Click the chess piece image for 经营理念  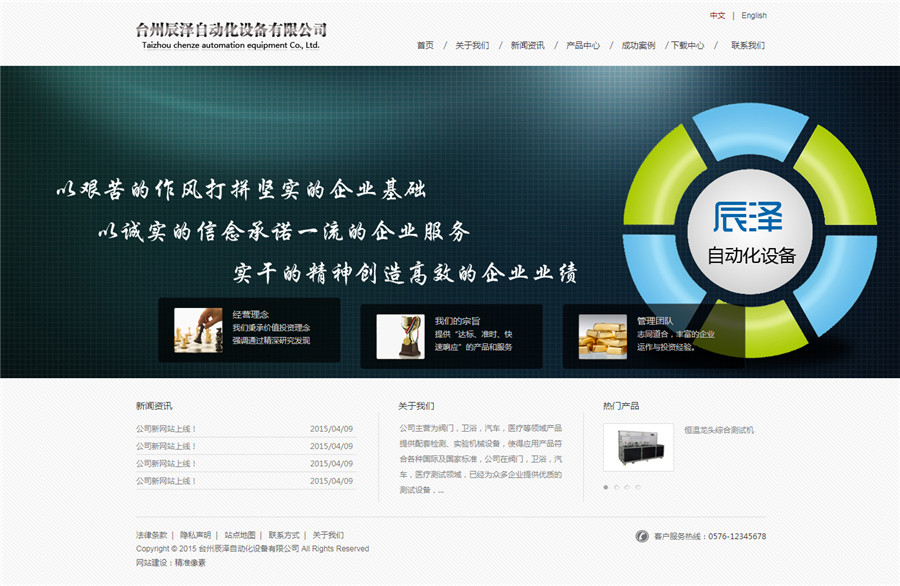click(198, 330)
